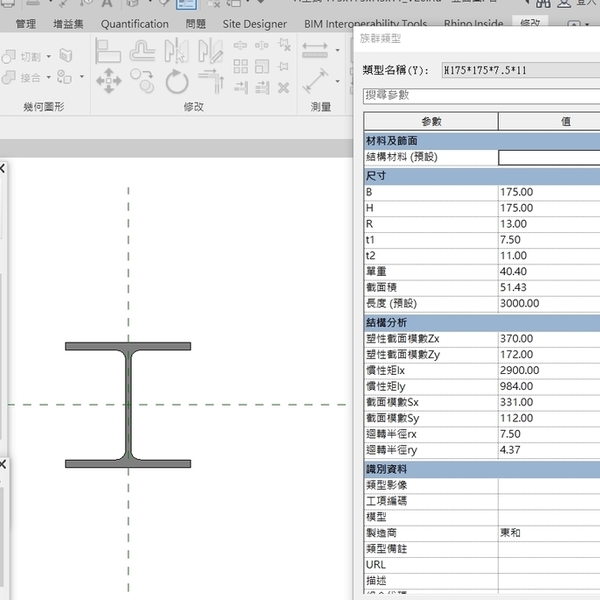Select the Align tool in the Modify panel
The image size is (600, 600).
(x=108, y=50)
